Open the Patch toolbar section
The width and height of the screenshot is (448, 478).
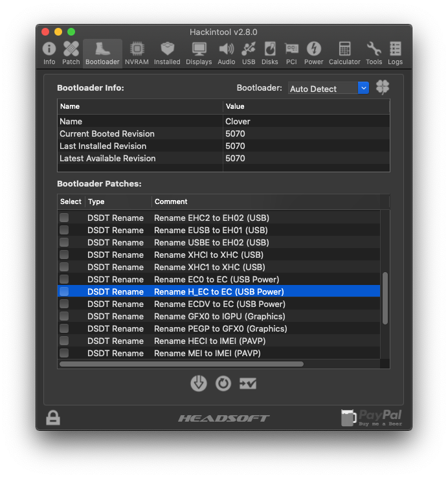point(71,53)
